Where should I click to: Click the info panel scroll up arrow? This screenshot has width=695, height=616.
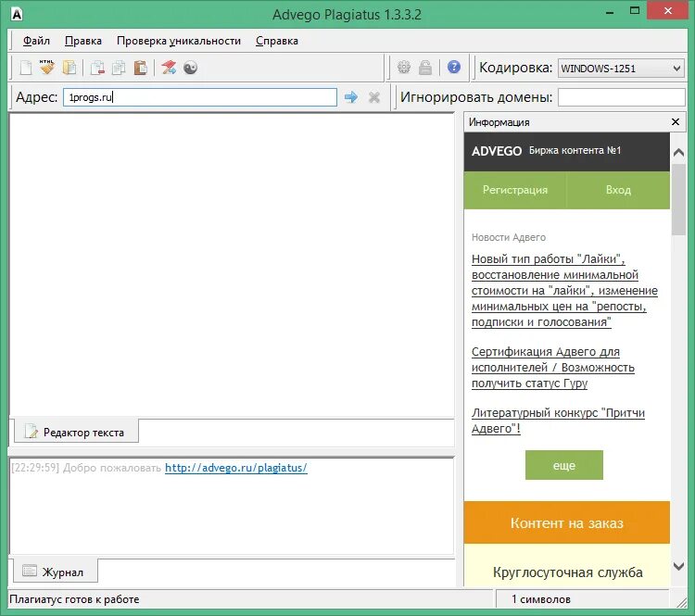[x=678, y=153]
